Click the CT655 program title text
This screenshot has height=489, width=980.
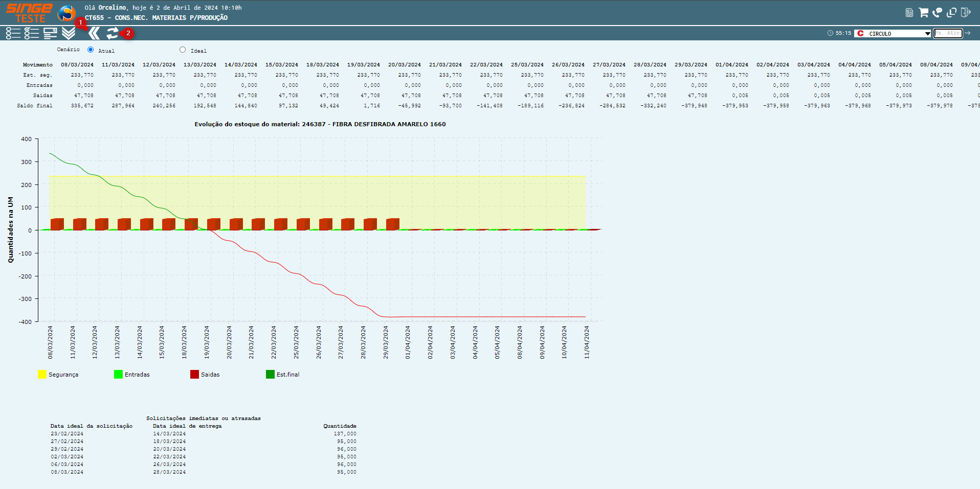156,18
